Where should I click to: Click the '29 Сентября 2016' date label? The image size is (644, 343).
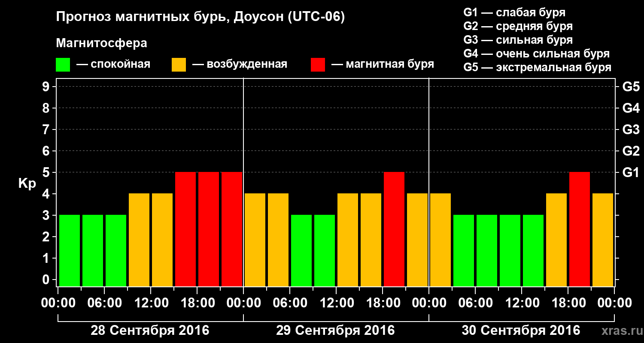coord(335,331)
